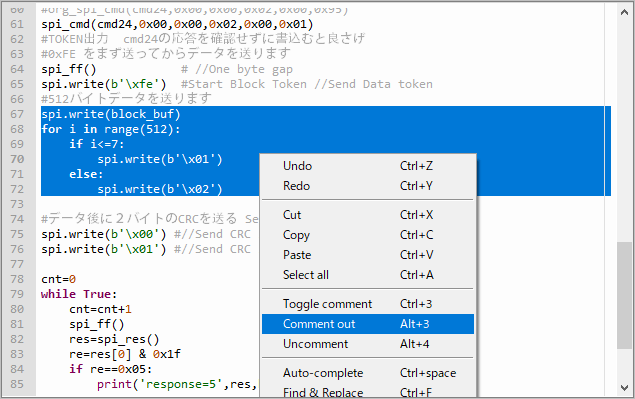Click the Ctrl+space shortcut label
Viewport: 635px width, 399px height.
(x=428, y=373)
